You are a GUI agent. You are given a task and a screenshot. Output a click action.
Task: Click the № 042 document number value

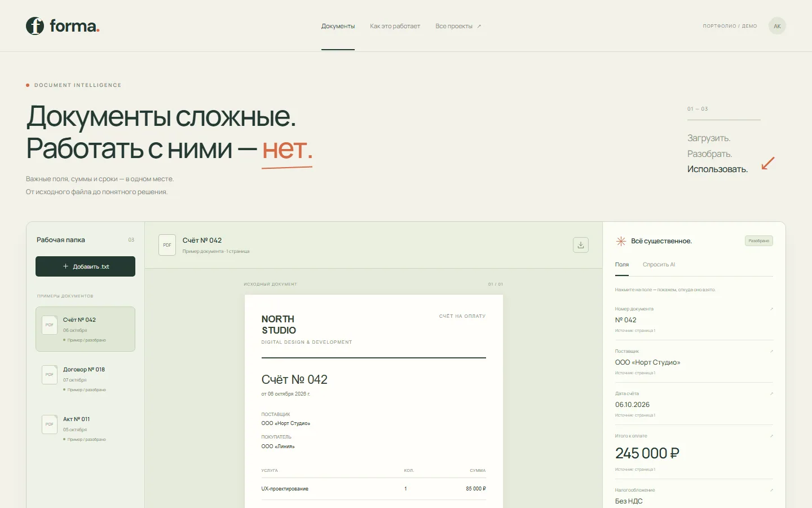[x=625, y=320]
